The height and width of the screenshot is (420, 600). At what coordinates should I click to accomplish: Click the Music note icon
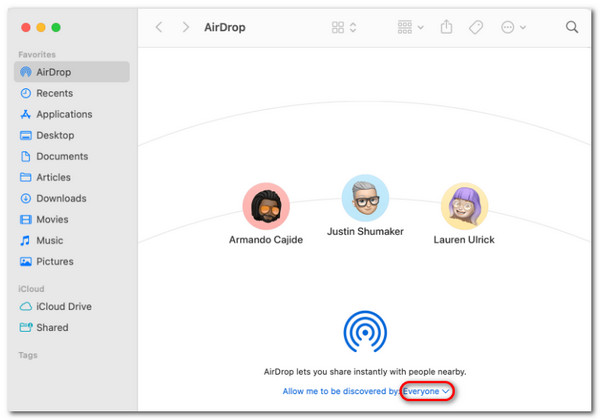[x=25, y=240]
